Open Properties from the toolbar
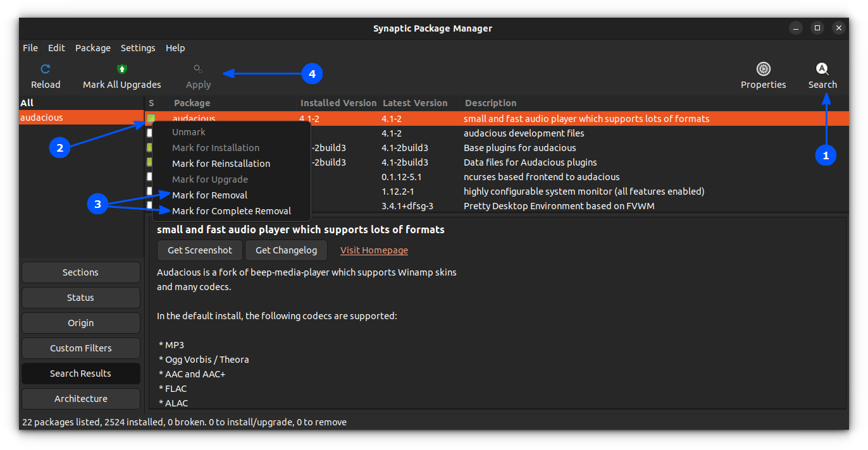The height and width of the screenshot is (450, 868). pyautogui.click(x=763, y=76)
